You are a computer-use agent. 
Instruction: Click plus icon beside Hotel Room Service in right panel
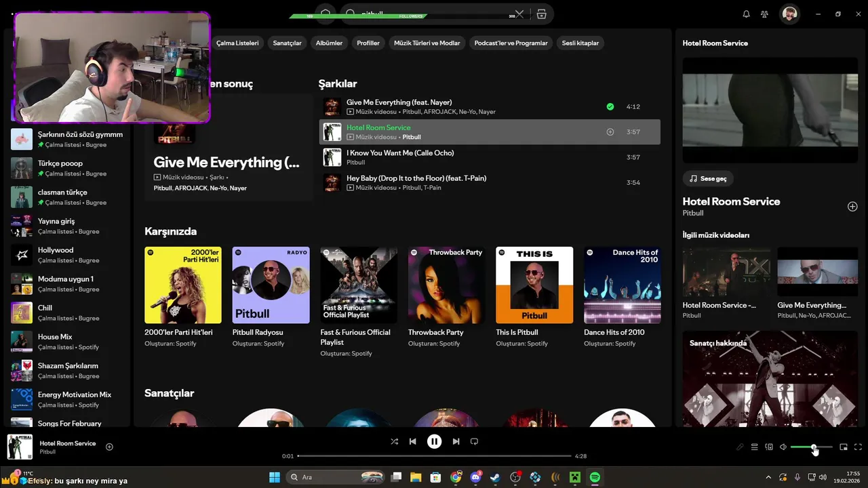click(852, 206)
